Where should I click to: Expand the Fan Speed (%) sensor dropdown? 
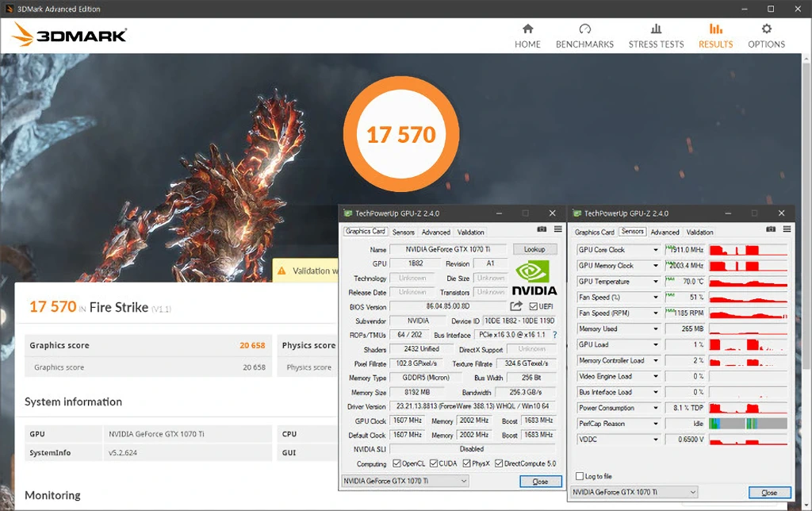(x=656, y=297)
